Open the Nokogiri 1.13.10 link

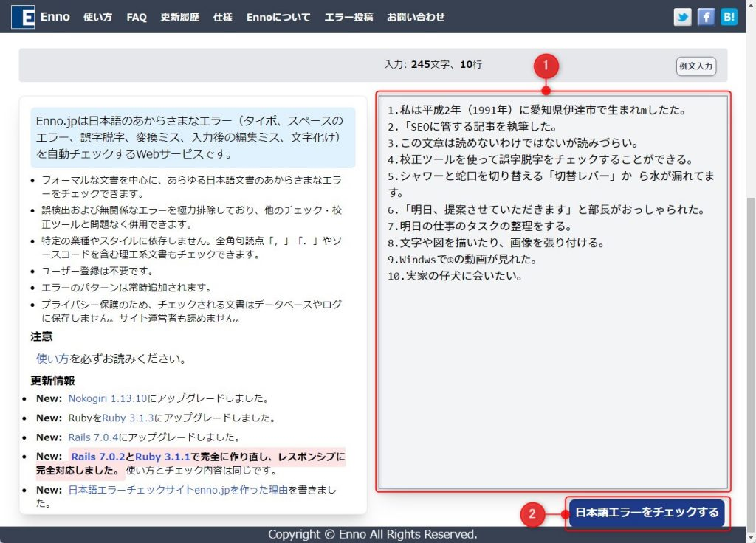108,398
